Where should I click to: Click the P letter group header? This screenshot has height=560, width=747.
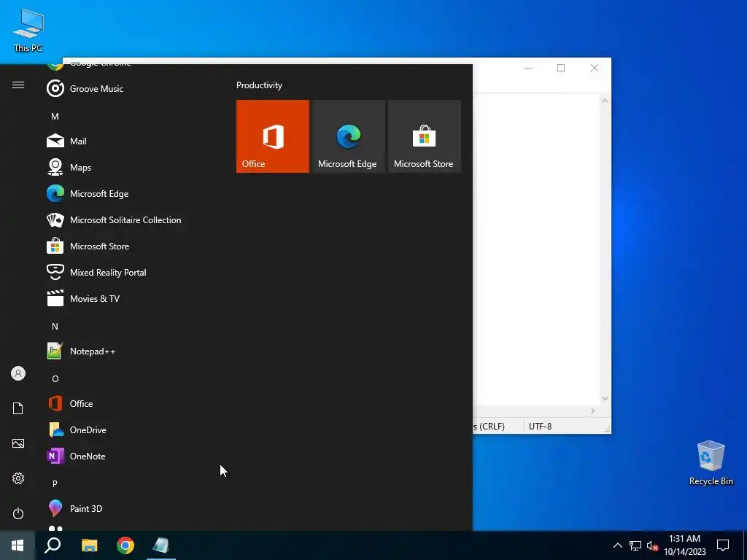pos(55,483)
